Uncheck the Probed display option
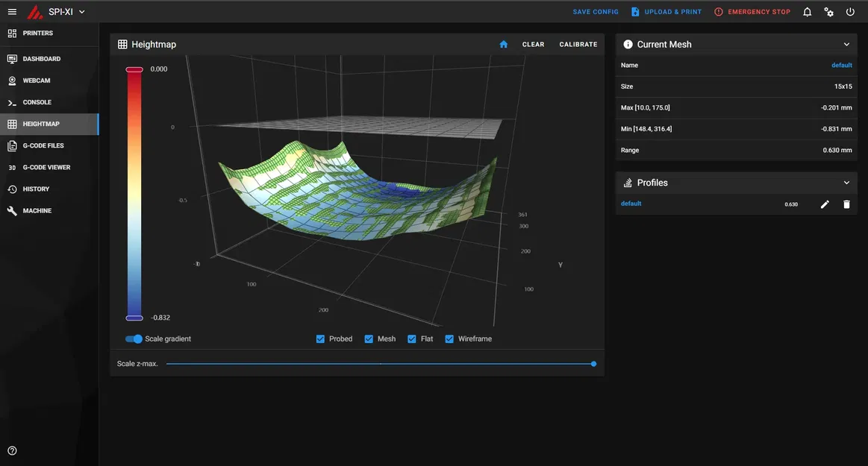This screenshot has width=868, height=466. [319, 338]
